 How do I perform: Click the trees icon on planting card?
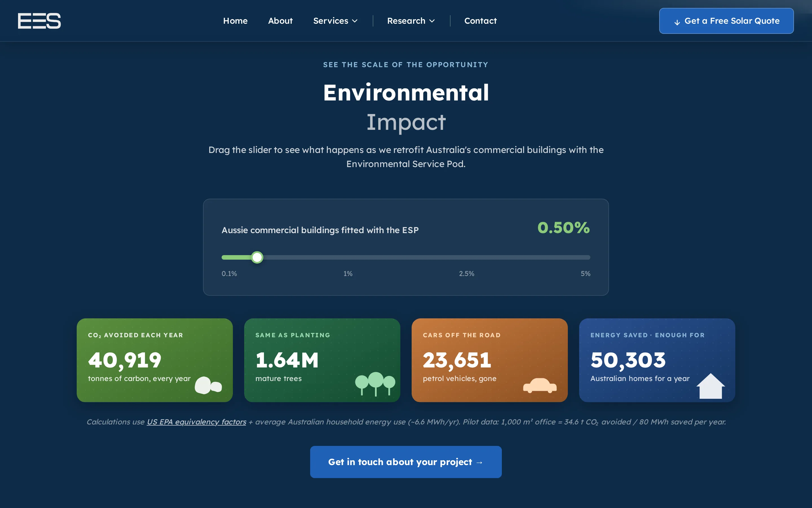375,384
